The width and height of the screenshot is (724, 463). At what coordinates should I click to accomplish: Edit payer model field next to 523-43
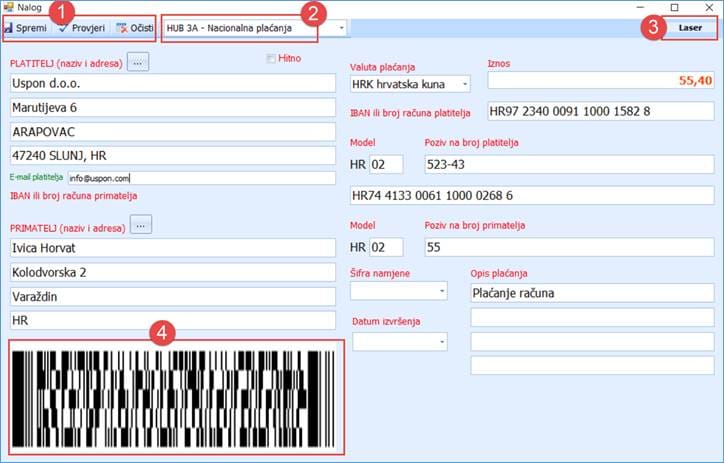pos(386,164)
